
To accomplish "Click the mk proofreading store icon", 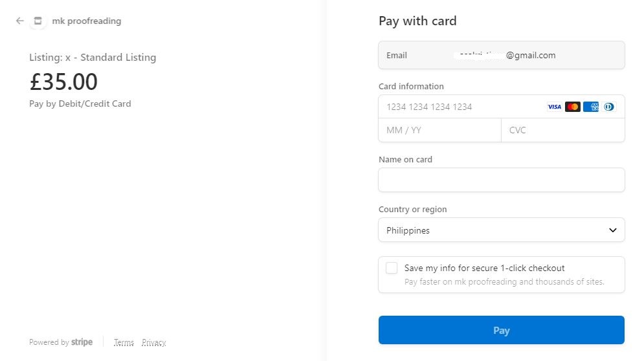I will pyautogui.click(x=38, y=21).
